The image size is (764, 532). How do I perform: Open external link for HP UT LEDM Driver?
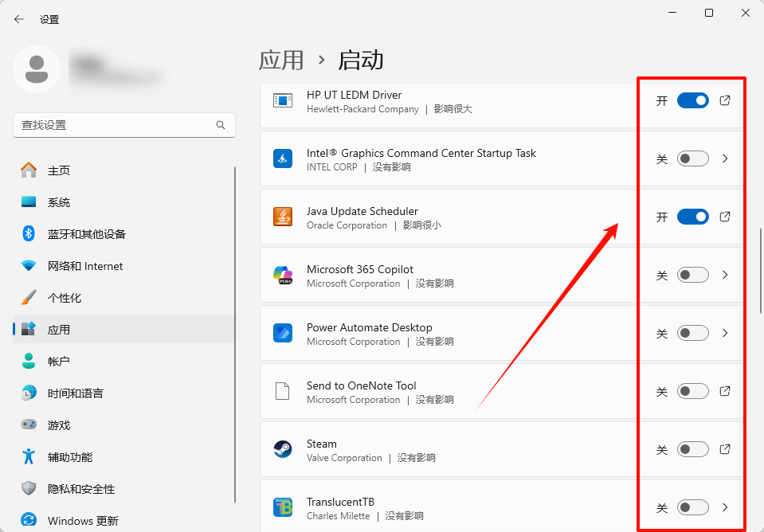click(x=725, y=100)
